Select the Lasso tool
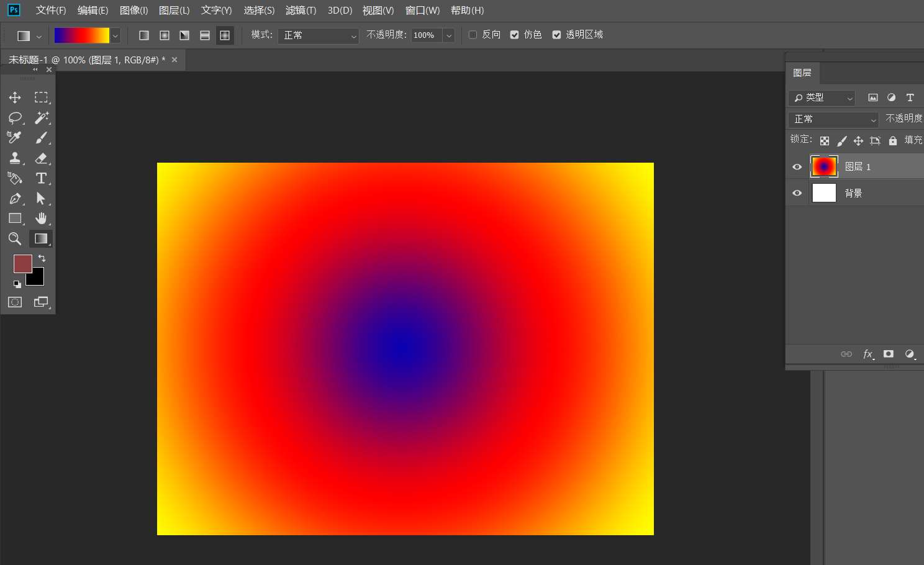The image size is (924, 565). [15, 117]
